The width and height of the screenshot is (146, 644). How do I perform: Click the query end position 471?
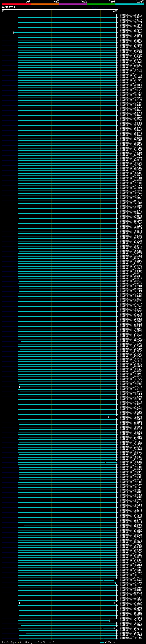[115, 11]
